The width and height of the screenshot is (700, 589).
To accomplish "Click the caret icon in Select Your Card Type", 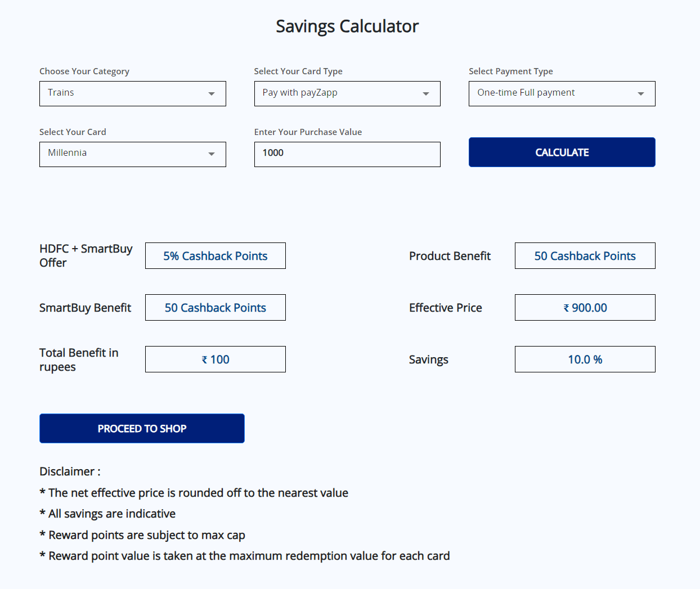I will click(426, 94).
